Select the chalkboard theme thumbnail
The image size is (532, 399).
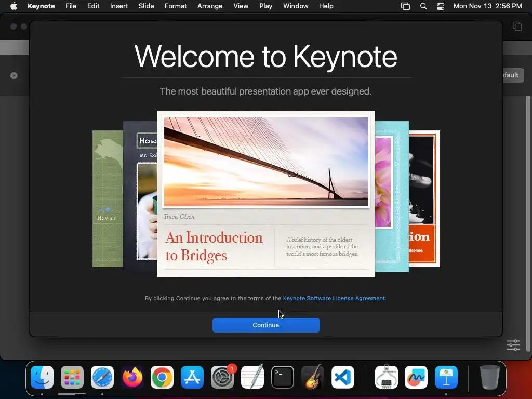[140, 197]
